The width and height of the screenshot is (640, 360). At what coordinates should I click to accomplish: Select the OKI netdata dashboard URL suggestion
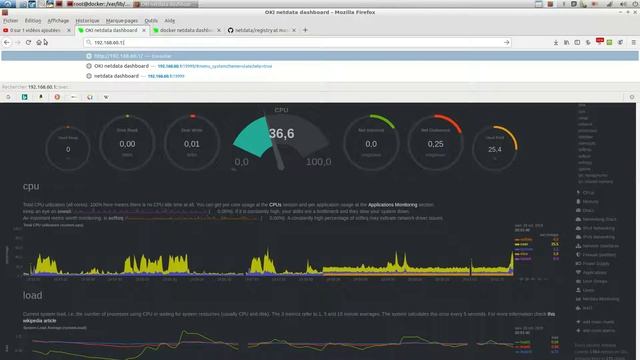[320, 66]
